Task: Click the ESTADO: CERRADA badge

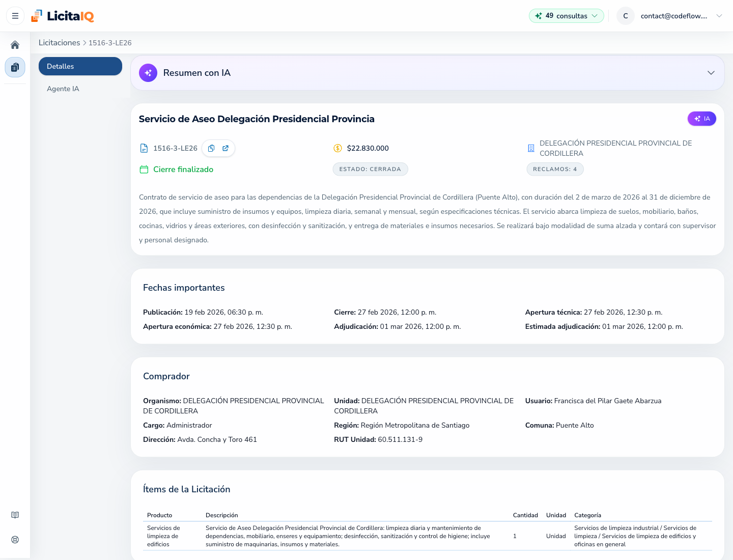Action: pyautogui.click(x=370, y=169)
